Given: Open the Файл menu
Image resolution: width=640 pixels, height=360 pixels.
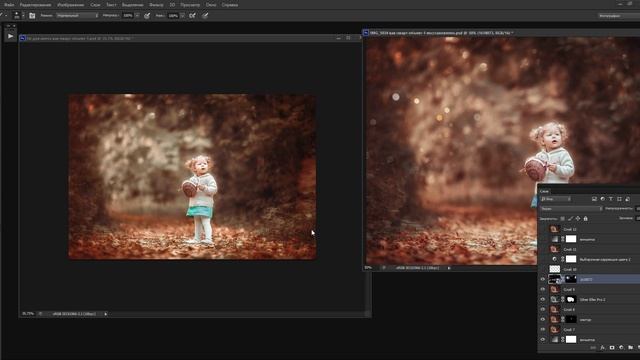Looking at the screenshot, I should 9,5.
